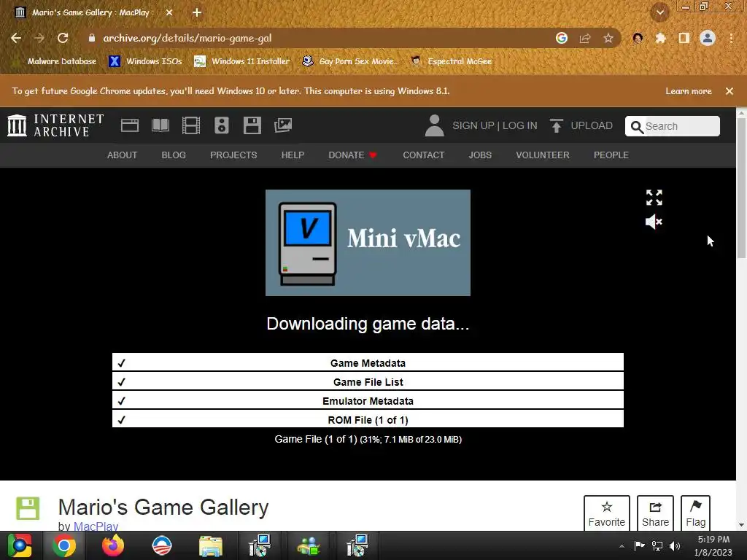747x560 pixels.
Task: Open the BLOG menu item
Action: (x=174, y=155)
